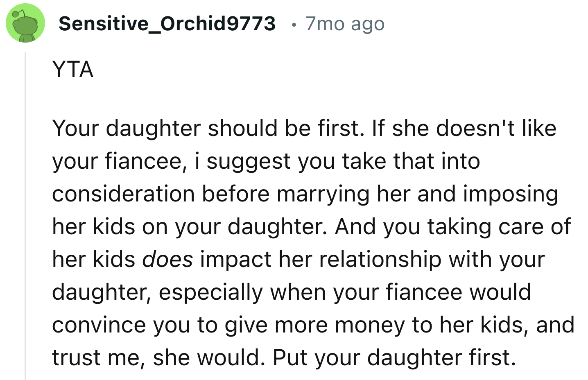Click the word "relationship" in the comment
The image size is (588, 380).
380,260
